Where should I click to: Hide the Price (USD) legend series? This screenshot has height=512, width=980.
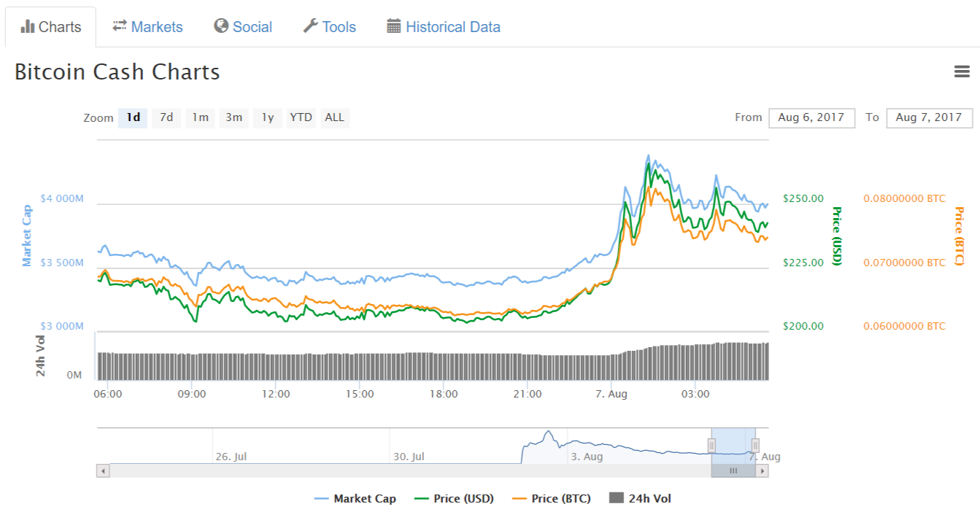454,499
